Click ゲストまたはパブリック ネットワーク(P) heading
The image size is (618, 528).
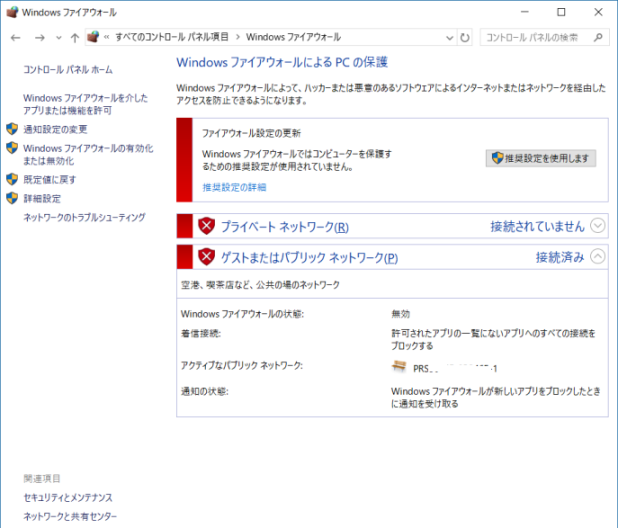309,257
